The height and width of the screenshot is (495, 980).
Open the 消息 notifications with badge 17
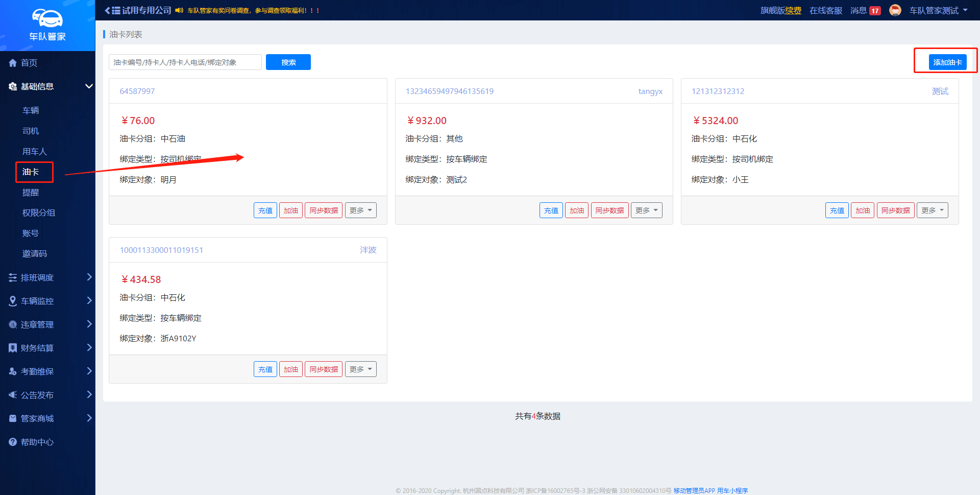click(x=865, y=10)
